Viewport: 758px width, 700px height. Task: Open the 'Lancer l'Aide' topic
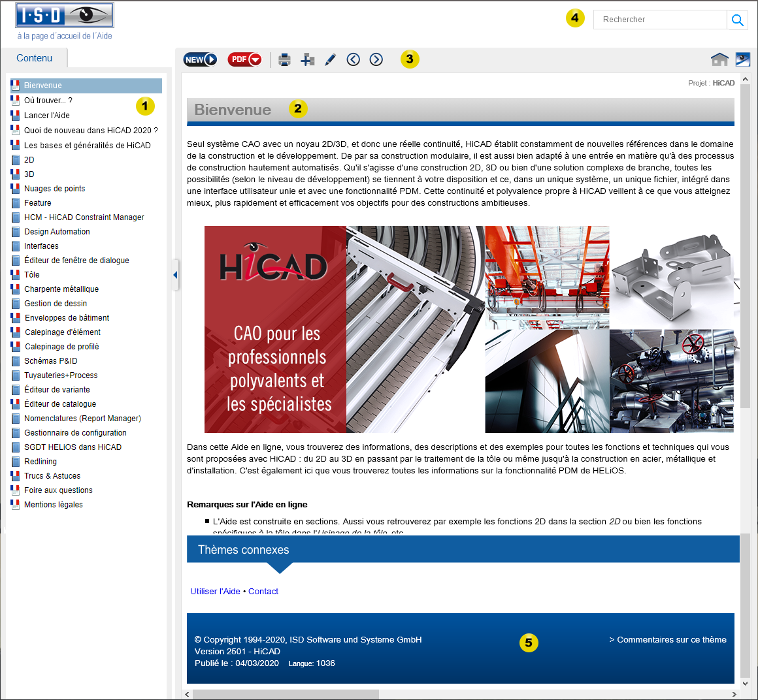[47, 116]
